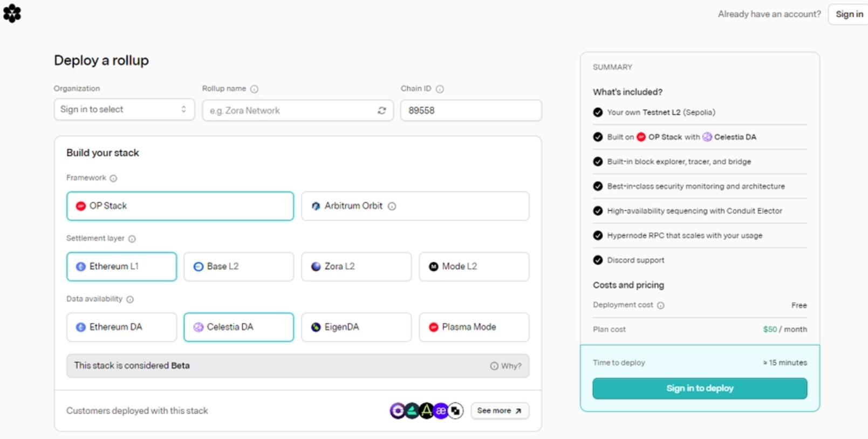Click the Celestia logo in summary
Viewport: 868px width, 439px height.
tap(707, 137)
